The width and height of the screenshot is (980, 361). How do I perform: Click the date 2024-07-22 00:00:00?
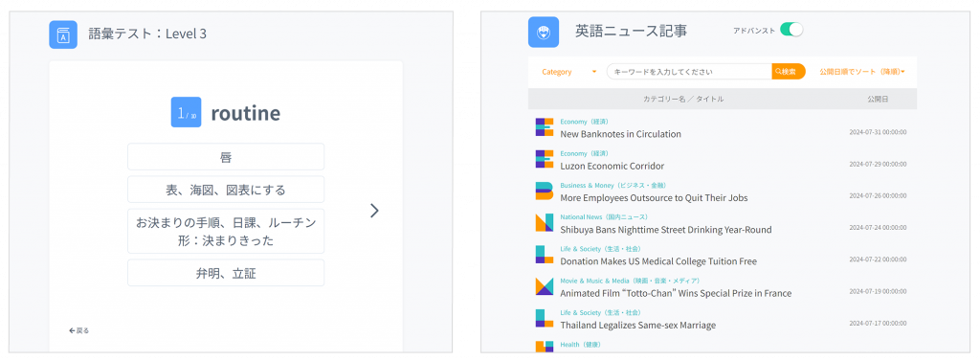click(x=878, y=259)
